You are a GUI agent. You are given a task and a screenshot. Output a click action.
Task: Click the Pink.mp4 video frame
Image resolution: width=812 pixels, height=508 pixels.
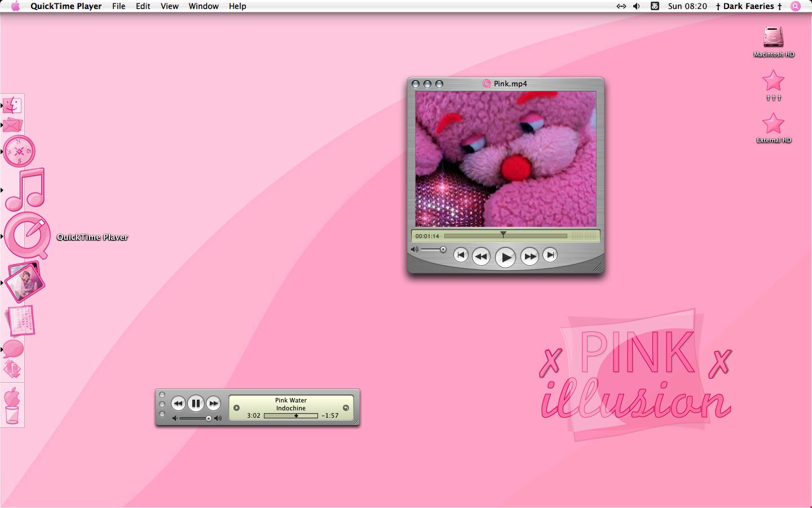pyautogui.click(x=506, y=159)
